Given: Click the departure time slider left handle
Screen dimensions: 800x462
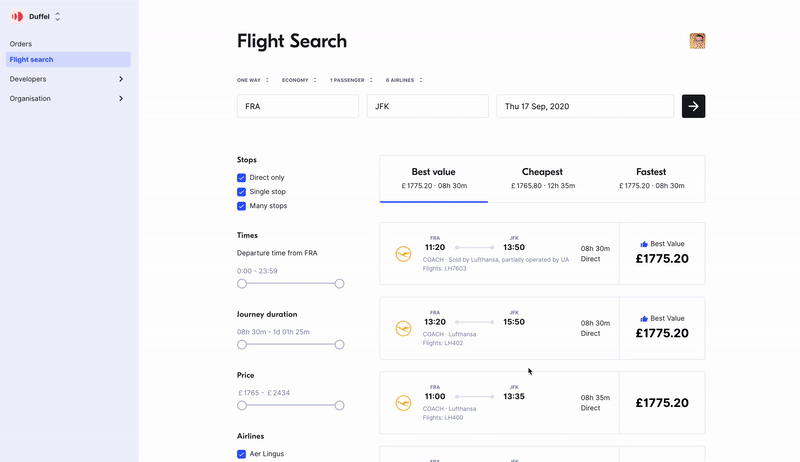Looking at the screenshot, I should (242, 284).
